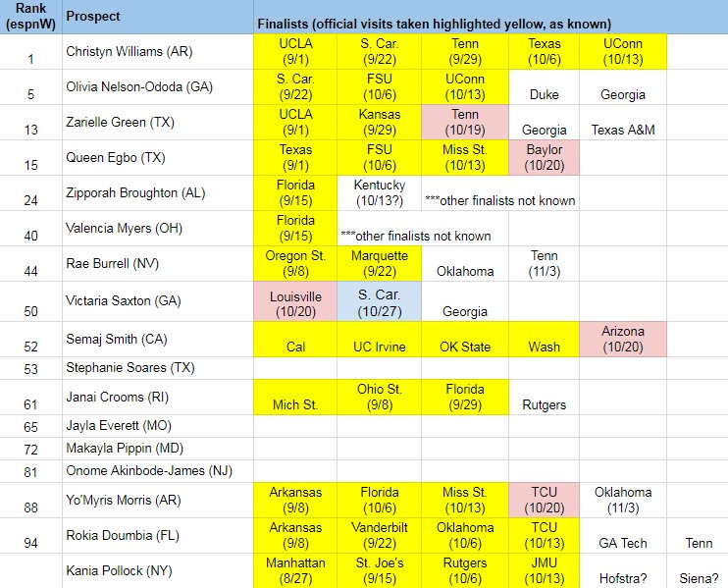This screenshot has width=728, height=588.
Task: Click Texas (9/1) in Queen Egbo row
Action: (x=295, y=157)
